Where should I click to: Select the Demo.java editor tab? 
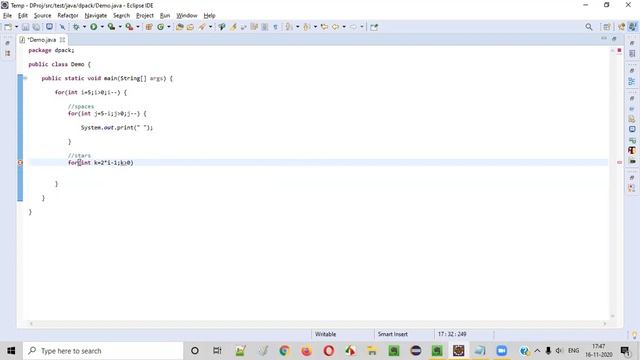click(42, 40)
